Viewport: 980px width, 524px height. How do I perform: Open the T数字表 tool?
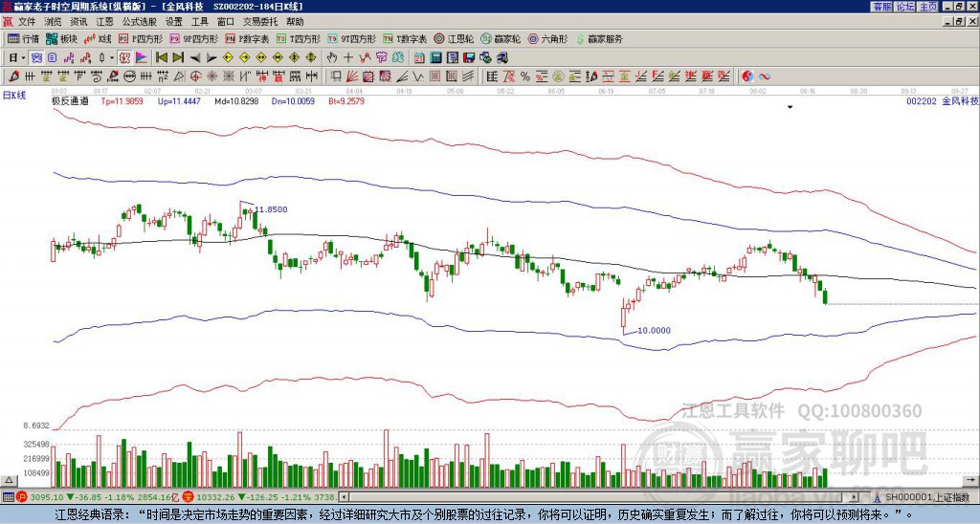[x=405, y=38]
